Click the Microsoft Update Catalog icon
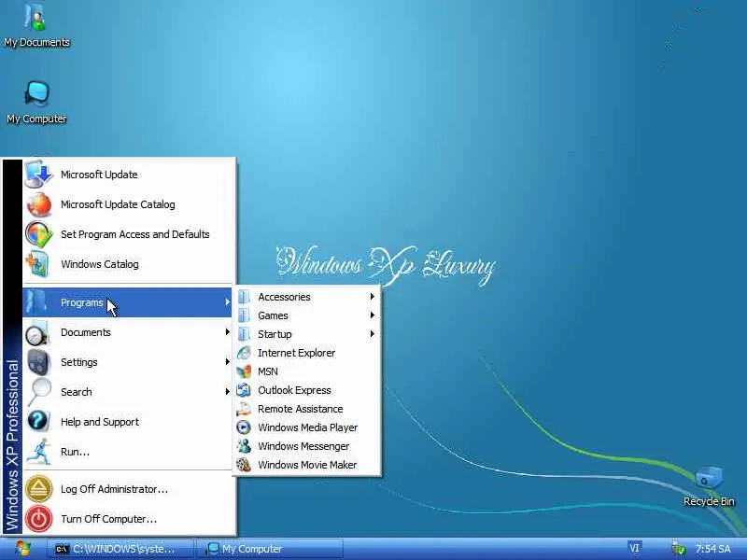This screenshot has height=560, width=747. [38, 204]
